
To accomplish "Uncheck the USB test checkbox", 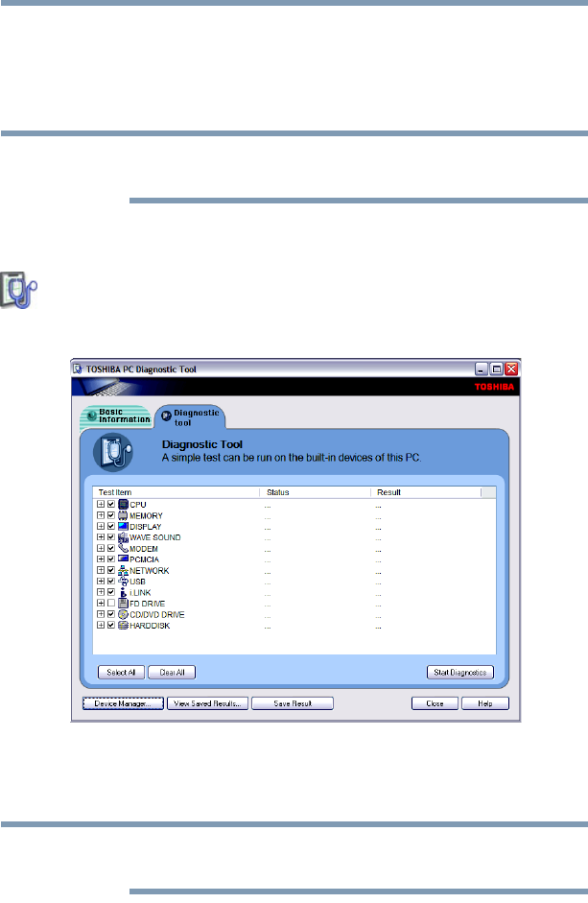I will [111, 582].
